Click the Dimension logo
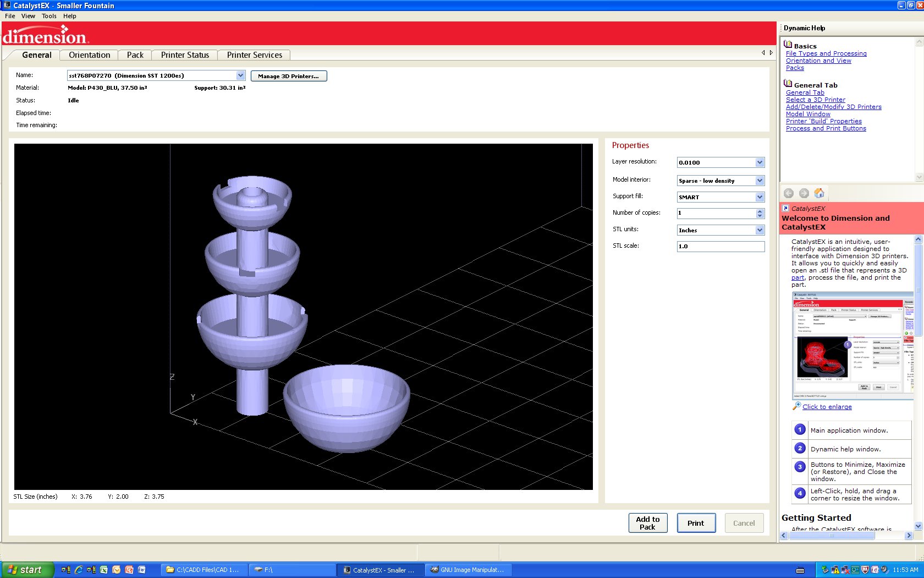Screen dimensions: 924x578 pos(45,35)
